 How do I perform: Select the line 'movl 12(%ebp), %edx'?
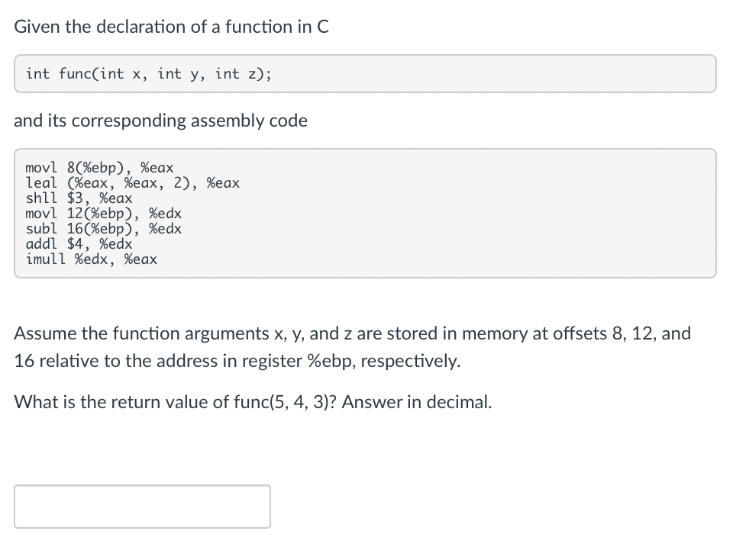(x=104, y=214)
